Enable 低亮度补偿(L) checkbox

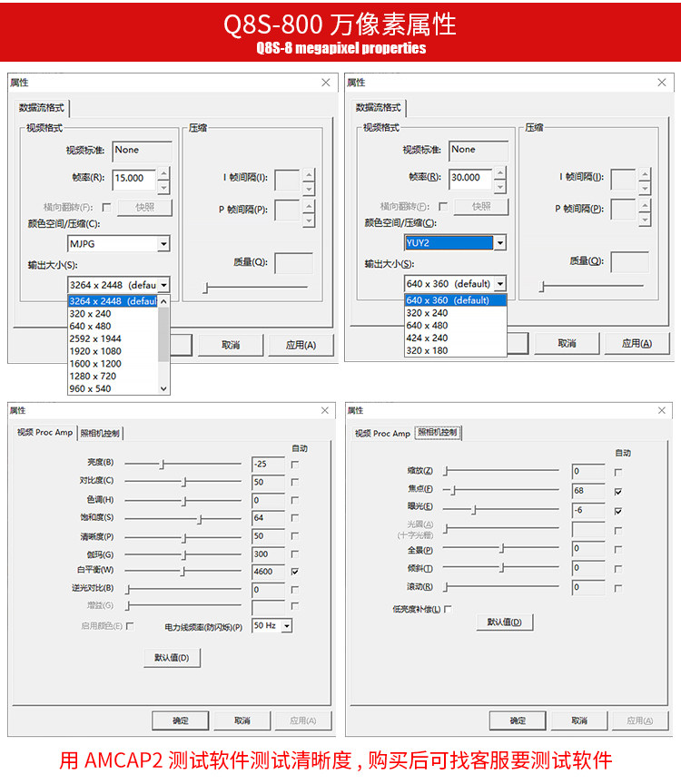point(448,609)
